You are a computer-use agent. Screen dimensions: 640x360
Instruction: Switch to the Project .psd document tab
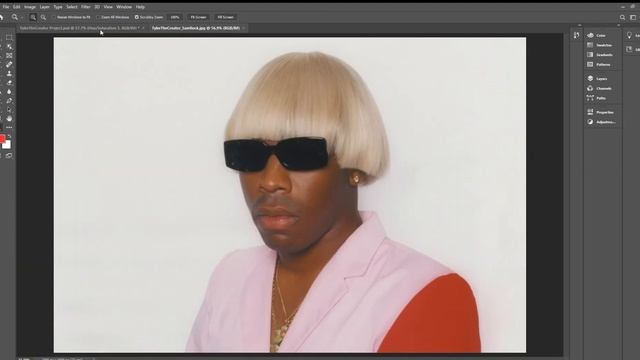tap(80, 28)
